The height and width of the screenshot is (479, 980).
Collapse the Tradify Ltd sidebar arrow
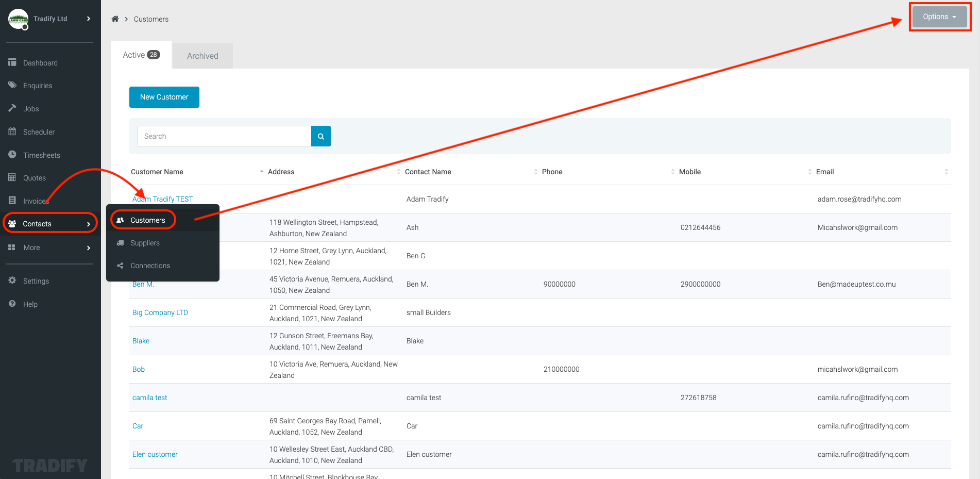point(89,18)
